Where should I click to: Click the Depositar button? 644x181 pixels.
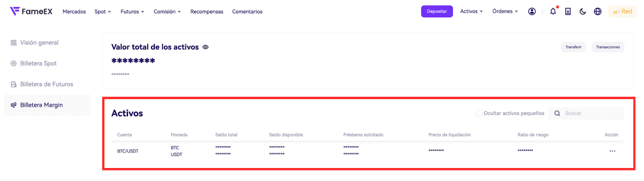437,11
